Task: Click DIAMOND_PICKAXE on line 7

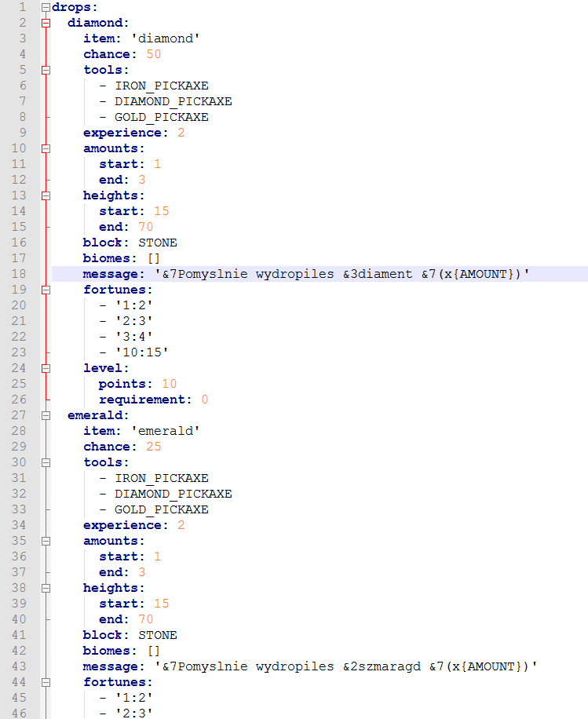Action: pos(173,101)
